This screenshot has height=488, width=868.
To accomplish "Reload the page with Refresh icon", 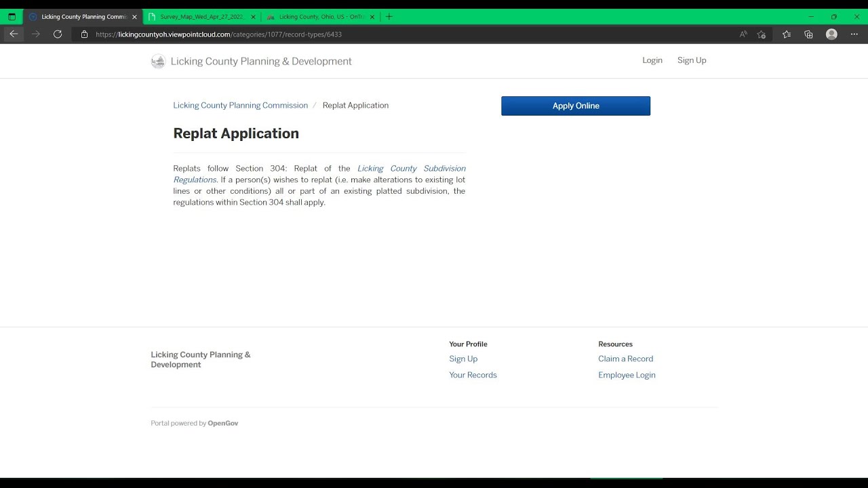I will click(58, 34).
